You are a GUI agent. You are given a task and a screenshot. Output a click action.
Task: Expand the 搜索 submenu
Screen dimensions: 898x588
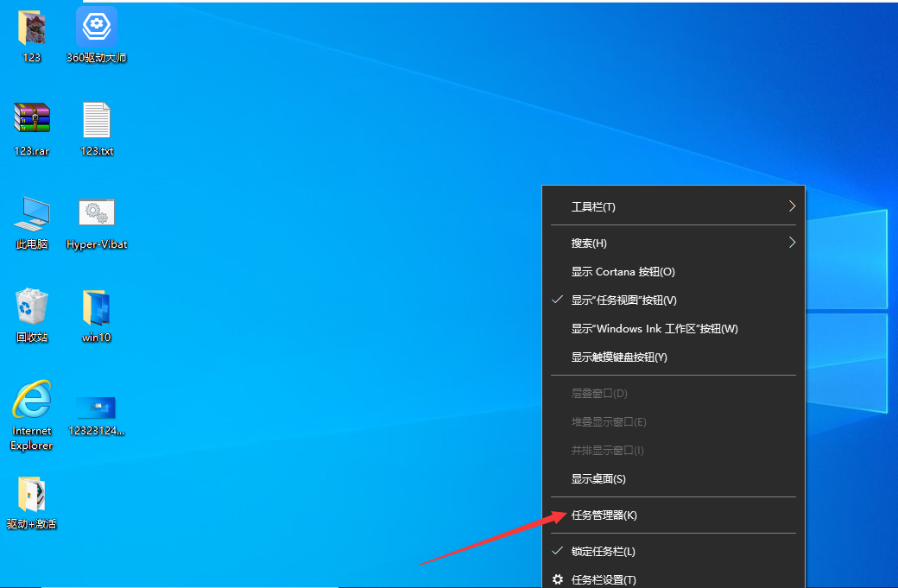point(592,243)
